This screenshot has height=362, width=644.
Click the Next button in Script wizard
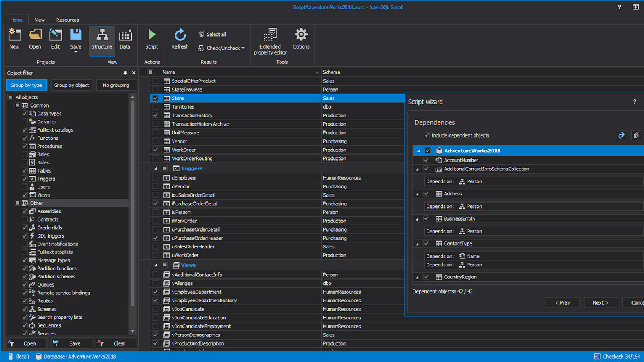pyautogui.click(x=600, y=302)
